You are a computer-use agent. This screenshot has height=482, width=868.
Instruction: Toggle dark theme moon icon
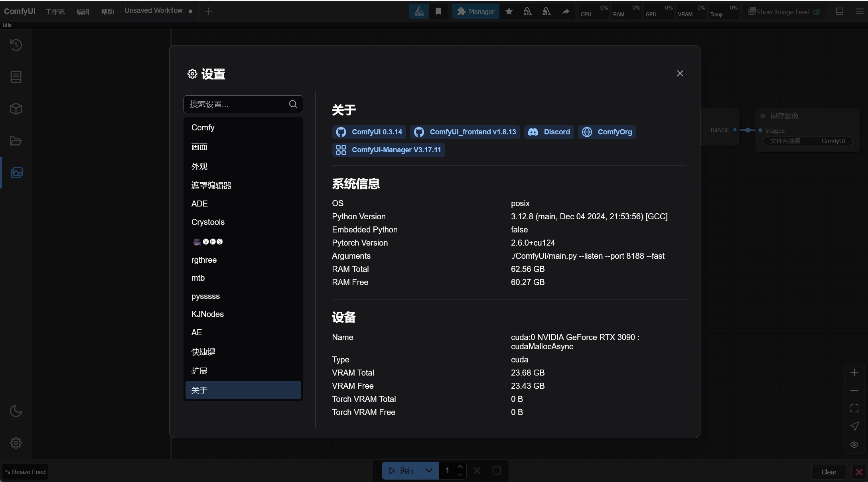point(16,411)
